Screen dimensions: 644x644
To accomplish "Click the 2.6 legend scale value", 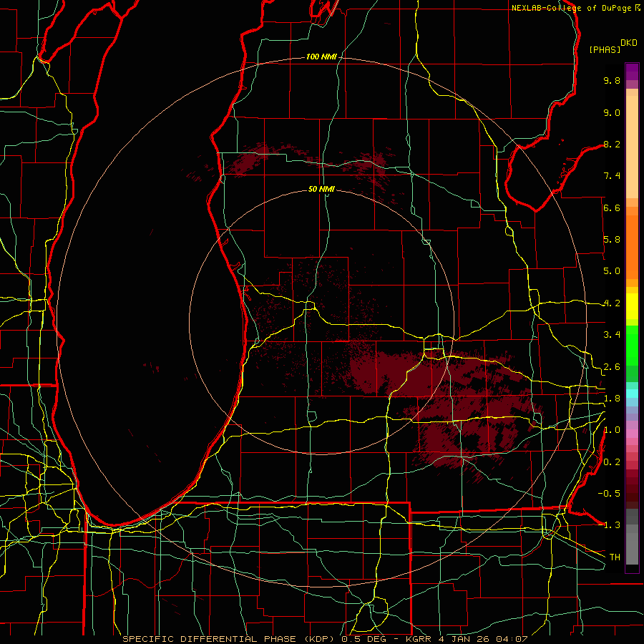I will pos(612,367).
